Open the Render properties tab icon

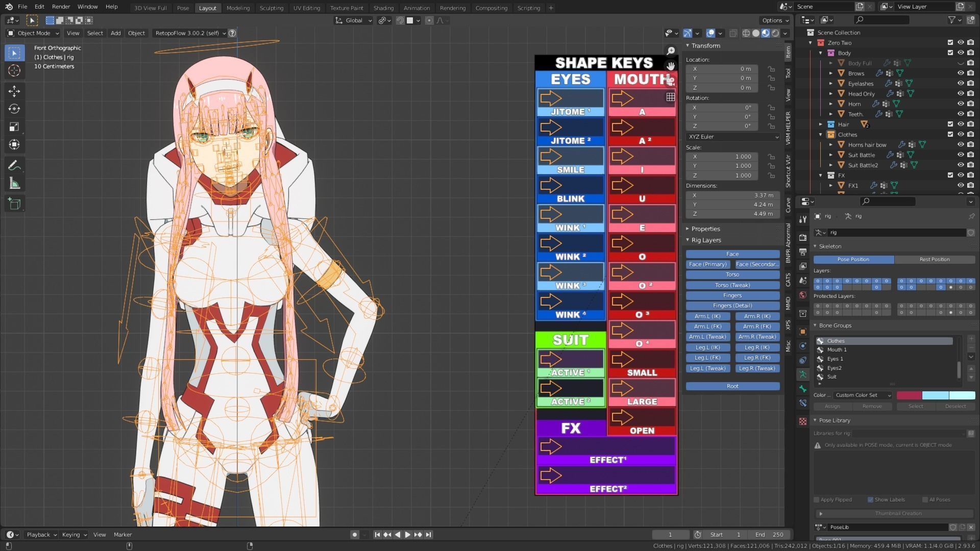pos(803,238)
